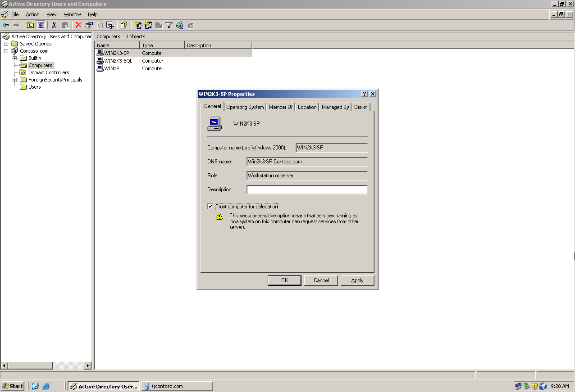
Task: Click the Back arrow in the toolbar
Action: [x=6, y=25]
